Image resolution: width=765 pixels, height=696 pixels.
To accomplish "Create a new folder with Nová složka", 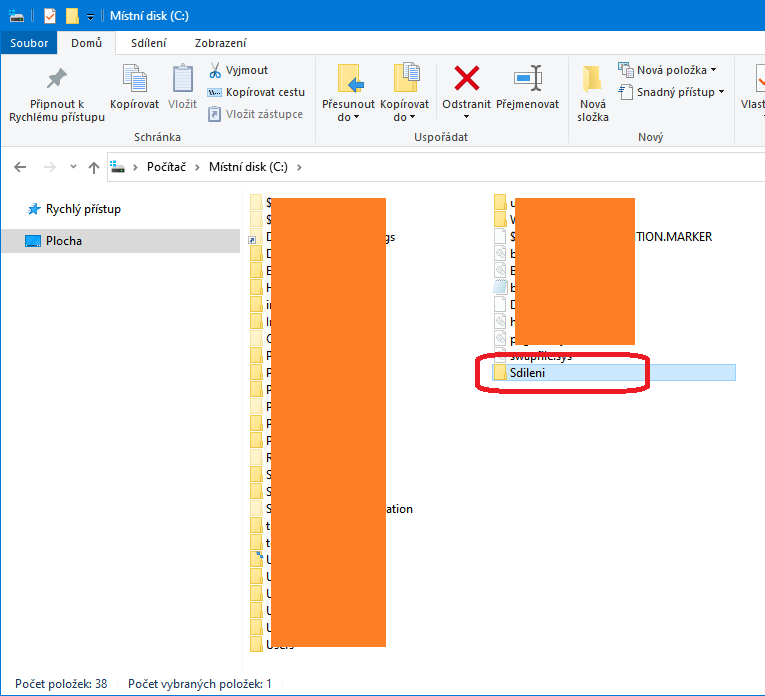I will coord(593,94).
